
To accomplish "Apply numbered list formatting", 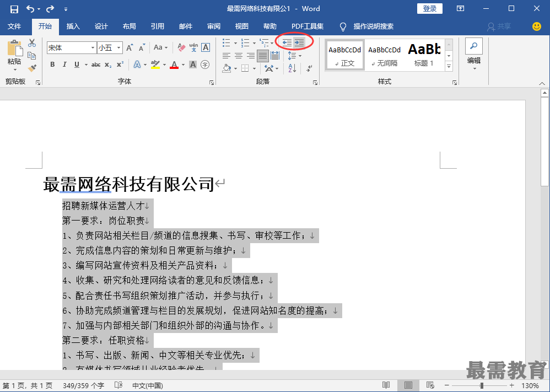I will click(245, 43).
